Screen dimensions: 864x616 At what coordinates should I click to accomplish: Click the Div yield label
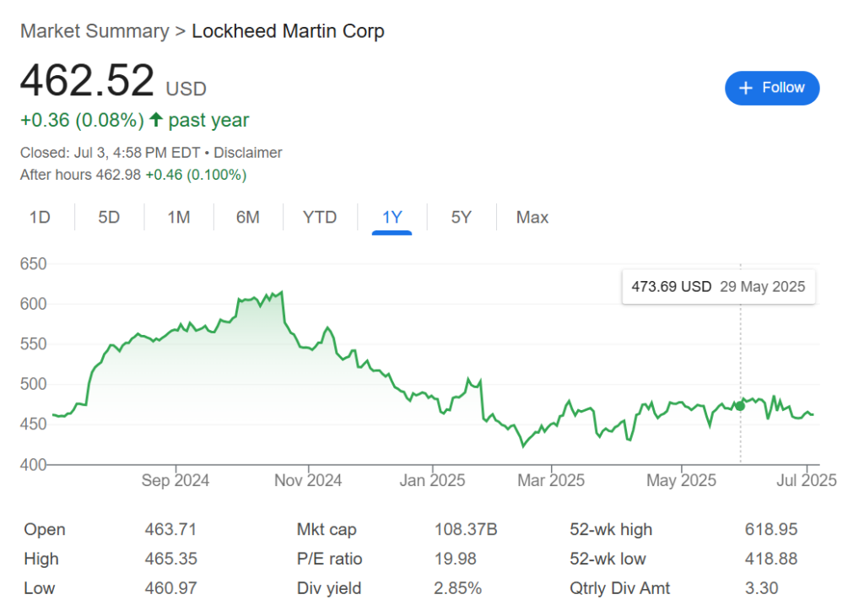(x=329, y=588)
